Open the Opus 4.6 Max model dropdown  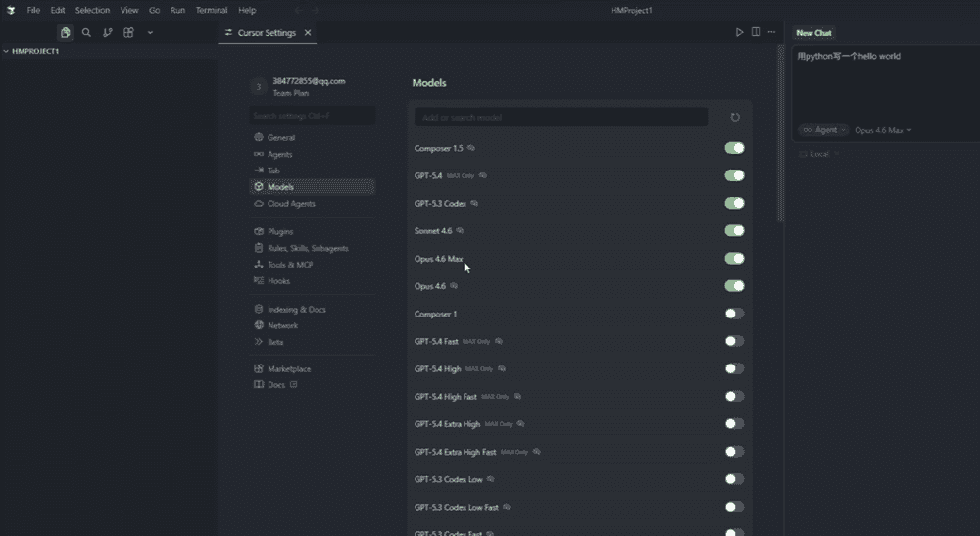point(882,130)
